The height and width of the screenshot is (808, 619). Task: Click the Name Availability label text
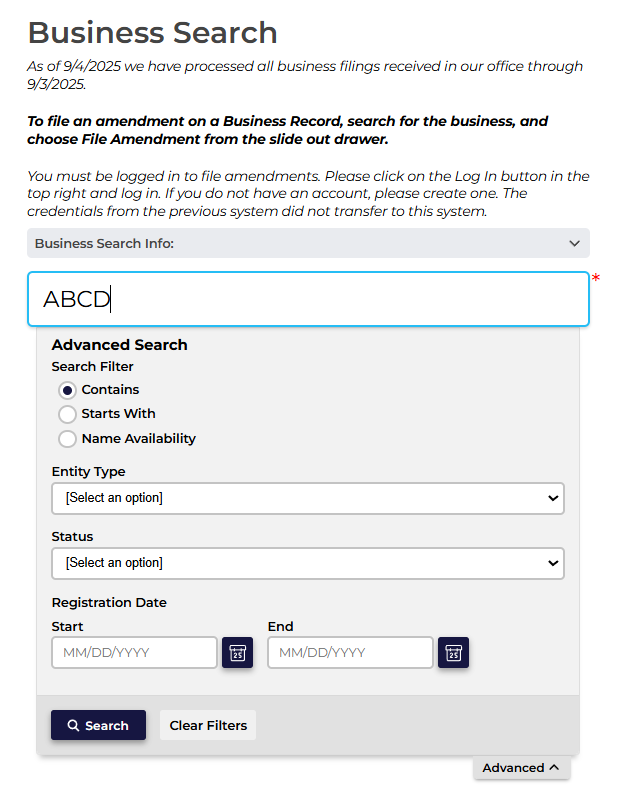pyautogui.click(x=139, y=439)
